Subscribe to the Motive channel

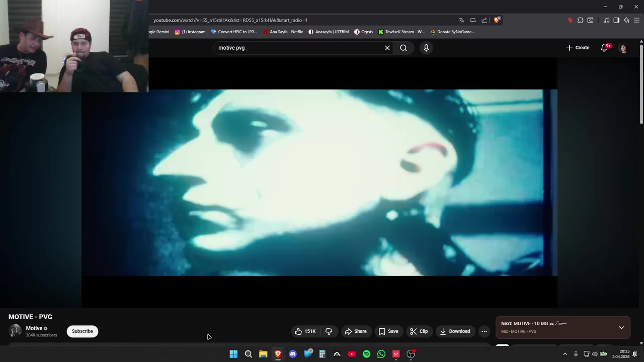[82, 331]
